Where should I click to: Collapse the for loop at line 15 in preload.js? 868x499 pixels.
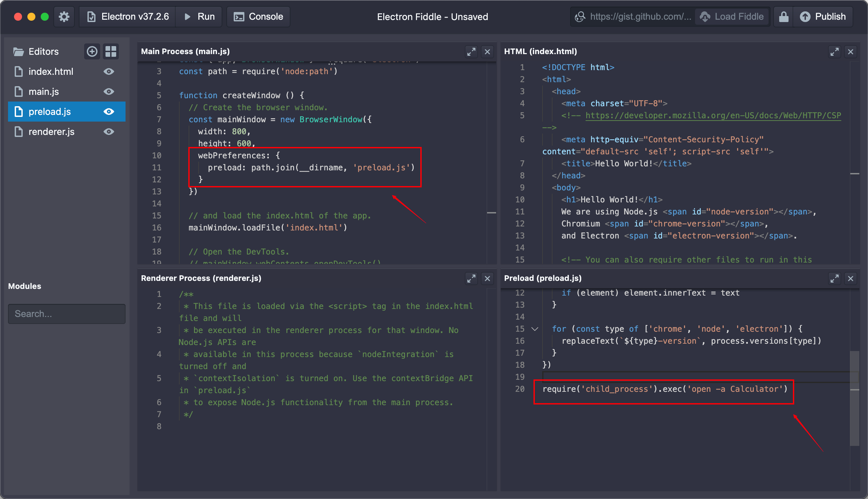tap(535, 329)
